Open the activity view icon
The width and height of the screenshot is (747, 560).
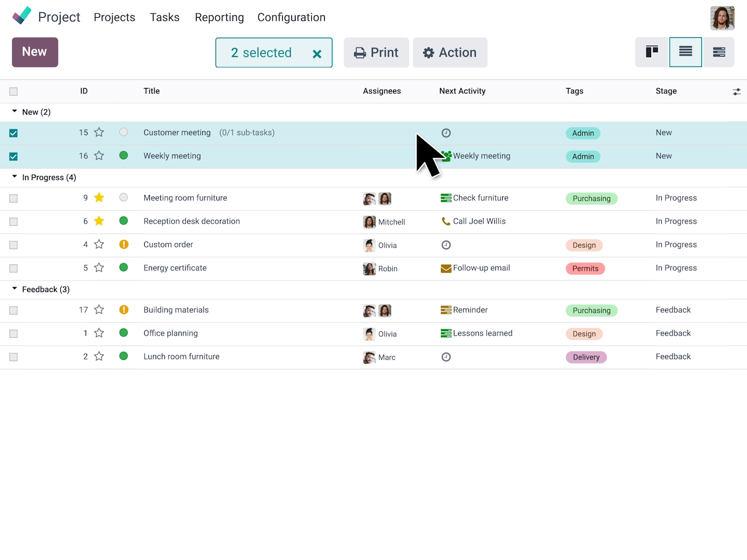(x=719, y=52)
